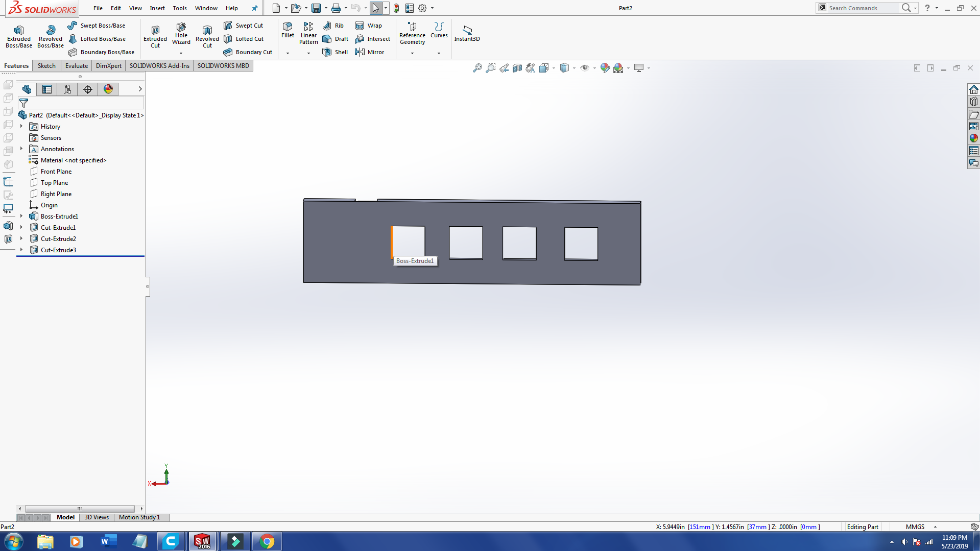980x551 pixels.
Task: Open the 3D Views tab
Action: (x=97, y=517)
